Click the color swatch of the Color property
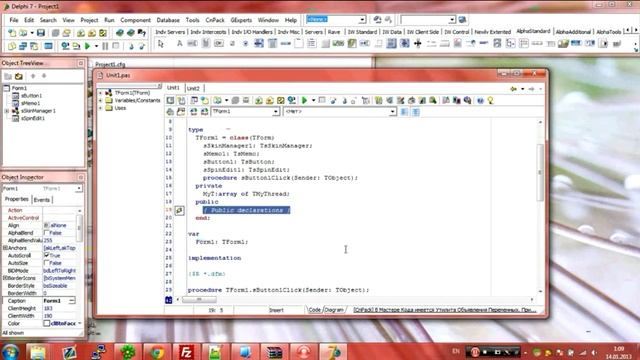This screenshot has width=640, height=360. pyautogui.click(x=47, y=323)
